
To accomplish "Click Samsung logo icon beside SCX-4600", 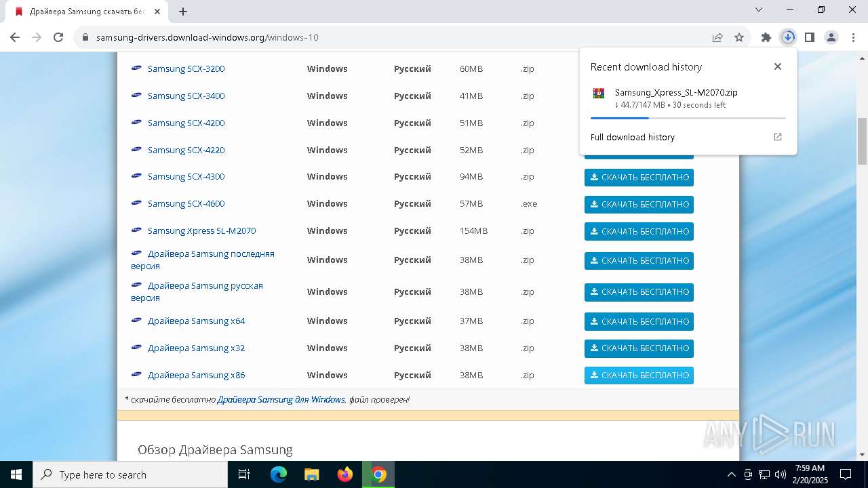I will point(136,203).
